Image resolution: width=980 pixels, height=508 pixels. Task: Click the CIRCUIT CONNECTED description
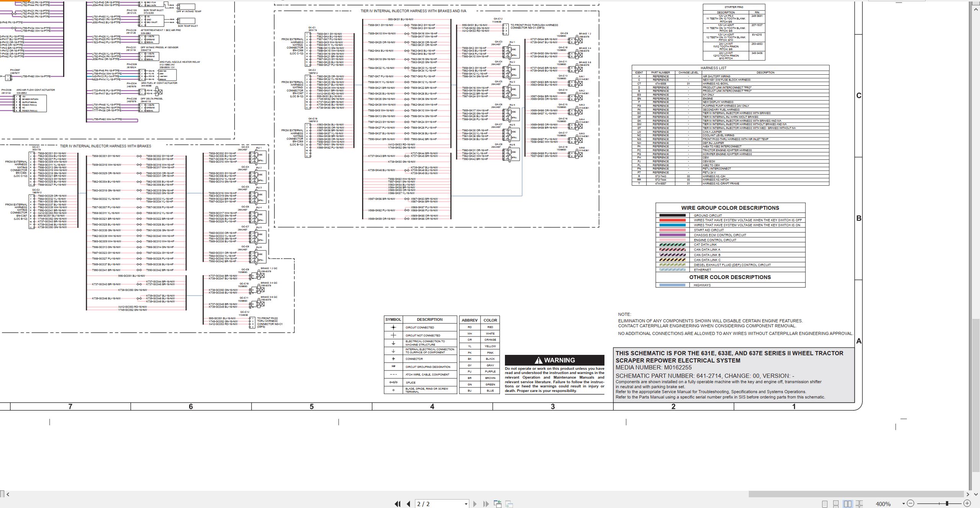[420, 328]
